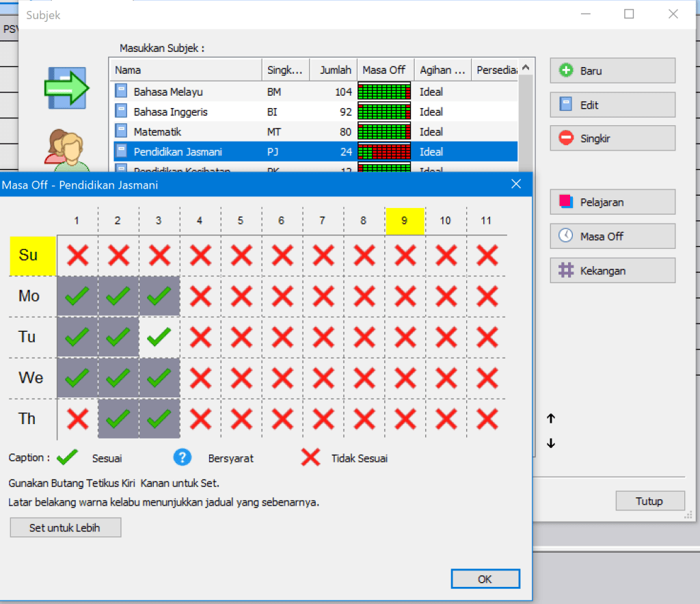This screenshot has width=700, height=604.
Task: Click the OK button in the Masa Off dialog
Action: point(485,579)
